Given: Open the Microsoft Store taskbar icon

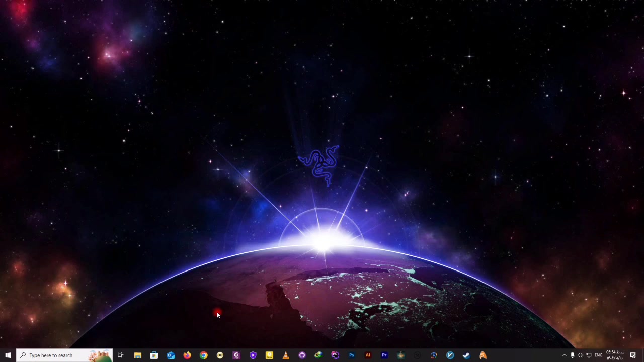Looking at the screenshot, I should point(154,355).
